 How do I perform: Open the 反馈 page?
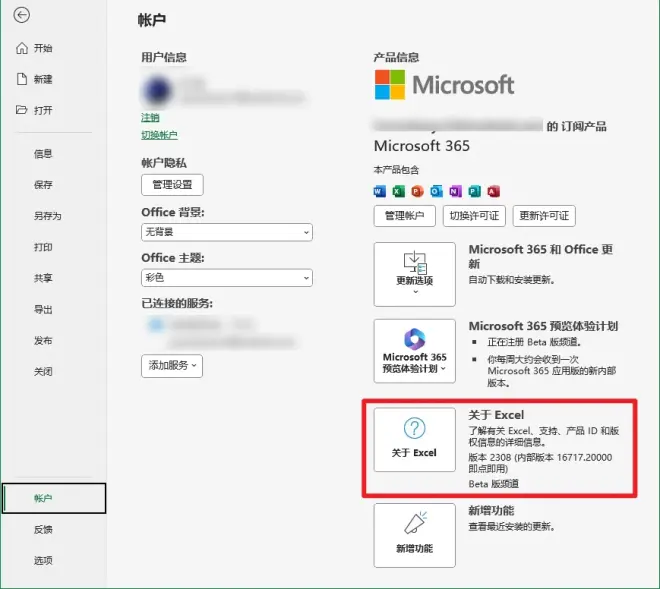click(x=43, y=529)
